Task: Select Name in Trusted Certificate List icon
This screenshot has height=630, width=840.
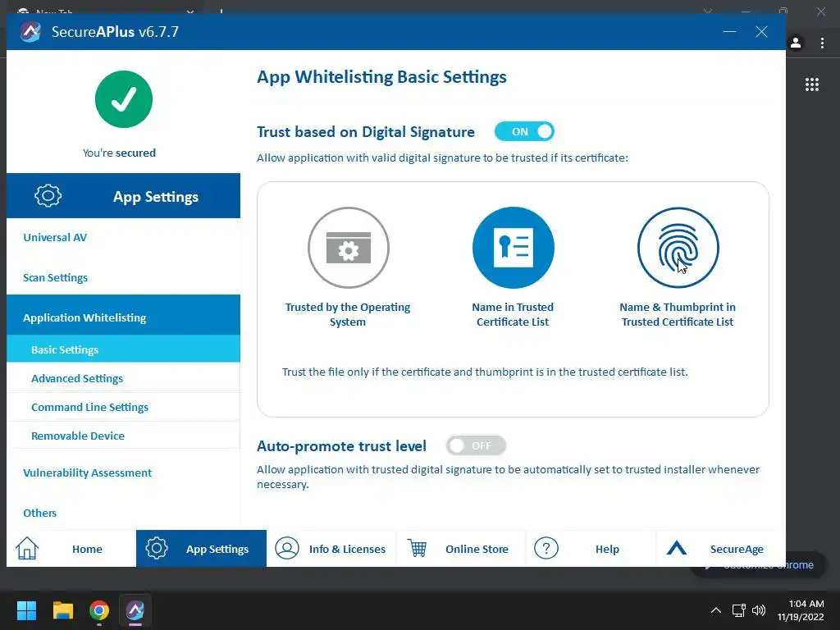Action: (x=513, y=248)
